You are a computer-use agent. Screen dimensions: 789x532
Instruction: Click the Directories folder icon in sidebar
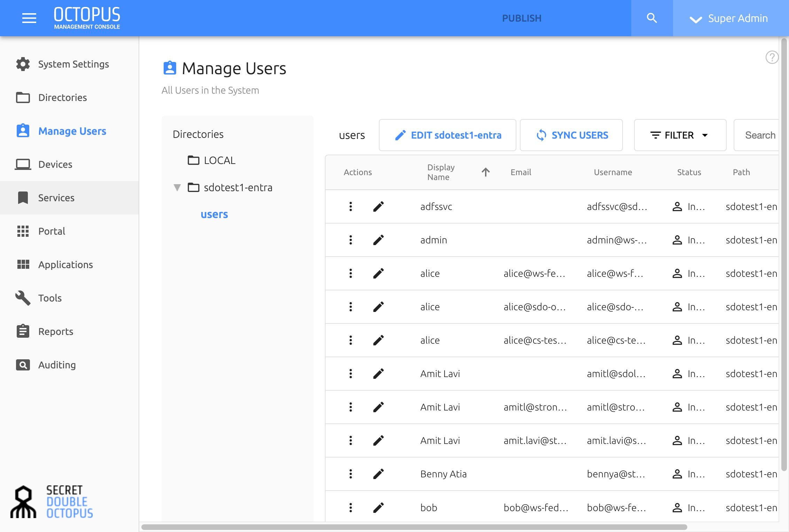point(23,97)
